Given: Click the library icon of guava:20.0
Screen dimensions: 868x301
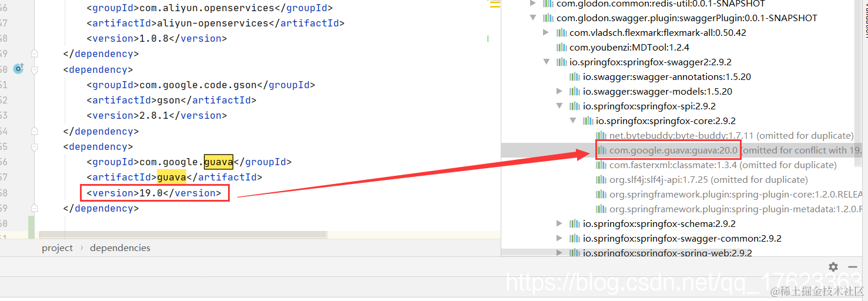Looking at the screenshot, I should click(602, 150).
